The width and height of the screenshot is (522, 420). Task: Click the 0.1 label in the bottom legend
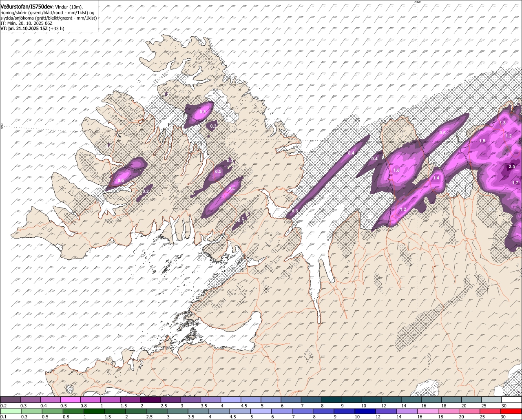tap(3, 417)
